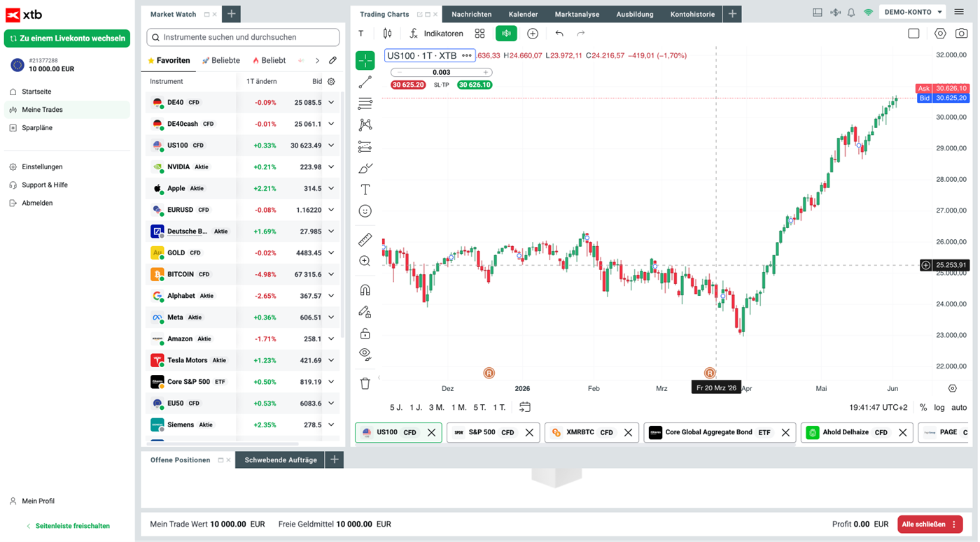The width and height of the screenshot is (980, 542).
Task: Click Seitenleiste freischalten link
Action: coord(68,526)
